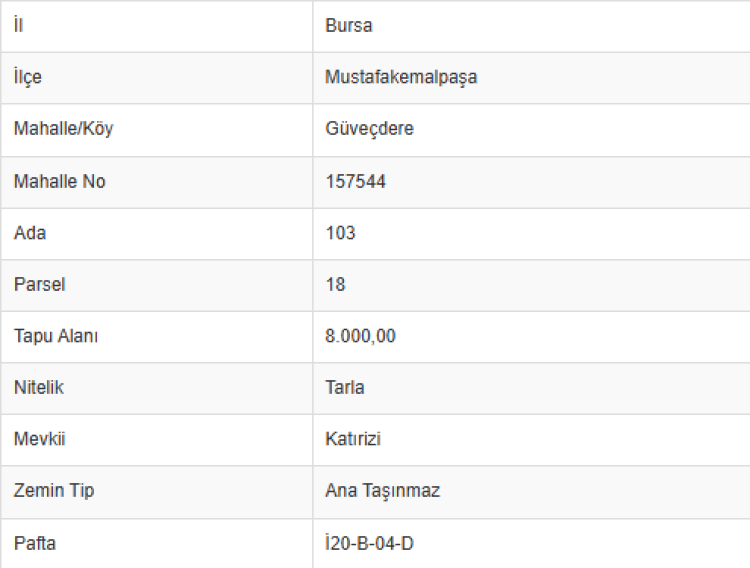The image size is (750, 568).
Task: Click the Katırizi value cell
Action: pyautogui.click(x=353, y=439)
